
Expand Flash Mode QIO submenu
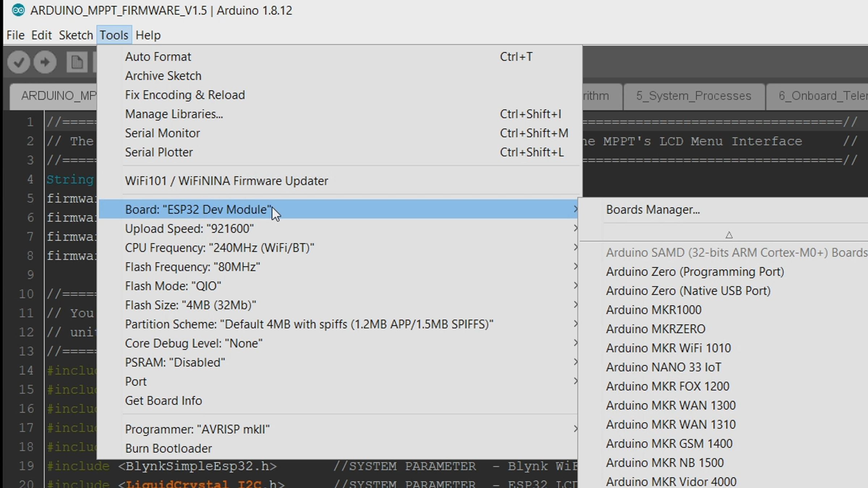pyautogui.click(x=339, y=286)
